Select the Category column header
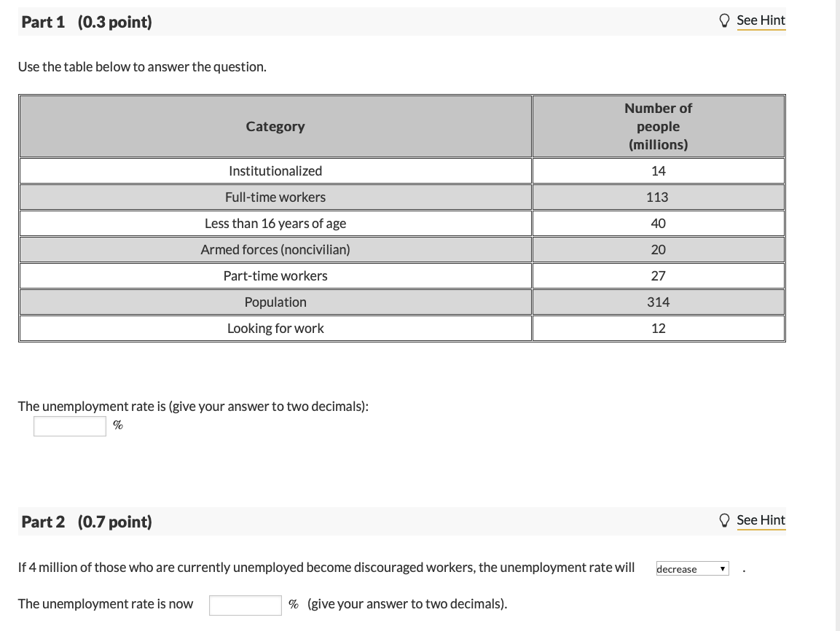The width and height of the screenshot is (840, 631). pos(275,125)
